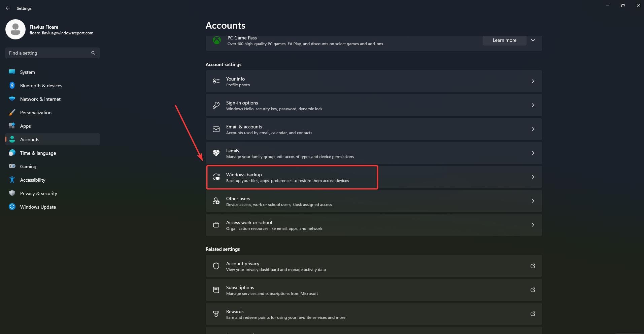Click the back arrow in Settings
The height and width of the screenshot is (334, 644).
pyautogui.click(x=8, y=8)
